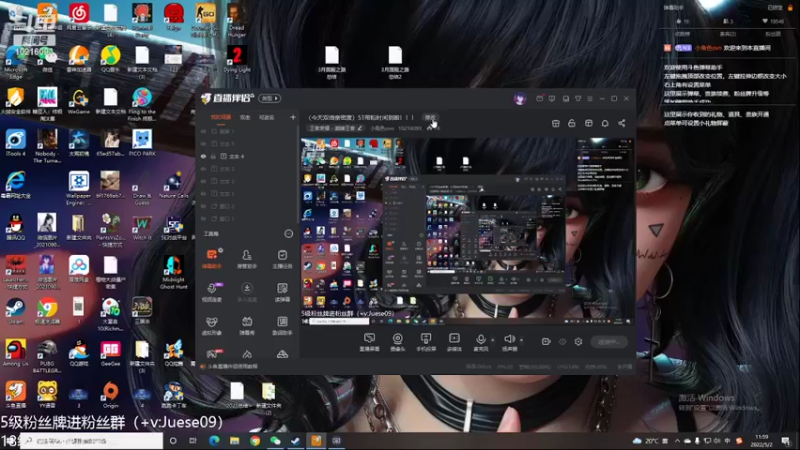
Task: Open the hamburger menu in title bar
Action: tap(590, 98)
